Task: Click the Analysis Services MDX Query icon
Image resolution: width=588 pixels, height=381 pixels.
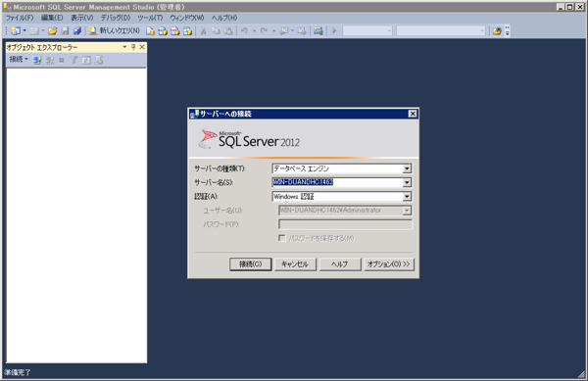Action: pyautogui.click(x=163, y=31)
